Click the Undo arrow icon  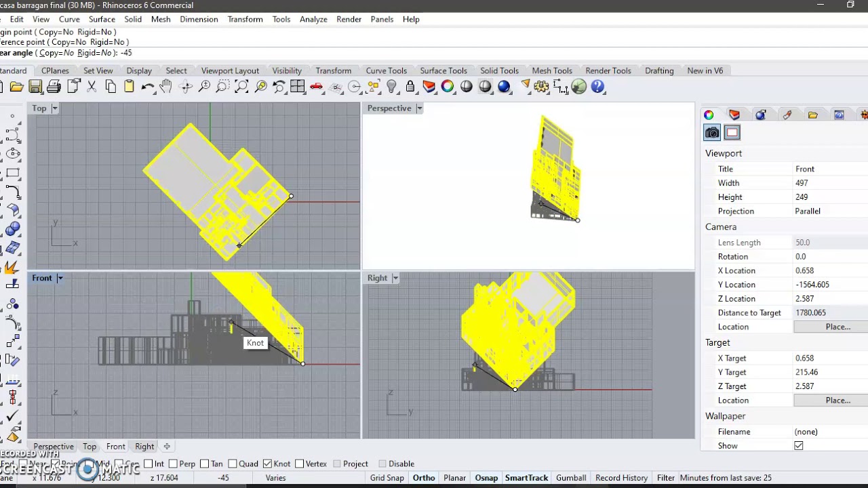click(147, 87)
